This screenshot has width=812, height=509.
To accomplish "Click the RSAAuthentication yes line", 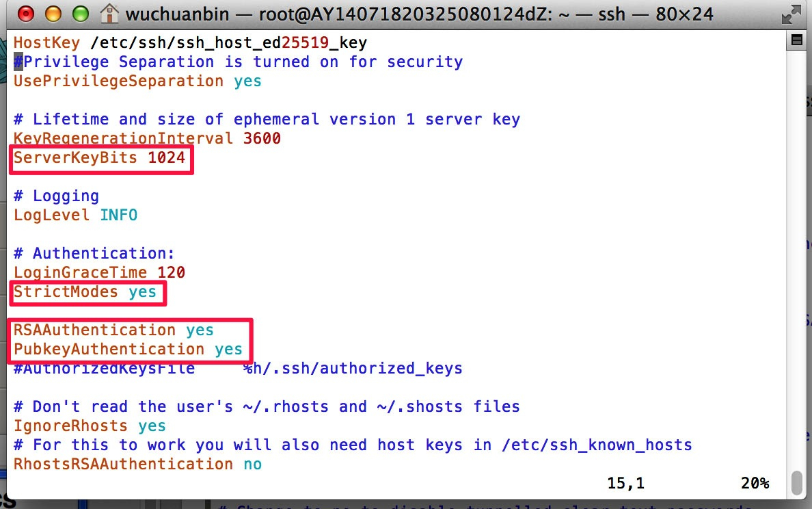I will (x=113, y=330).
